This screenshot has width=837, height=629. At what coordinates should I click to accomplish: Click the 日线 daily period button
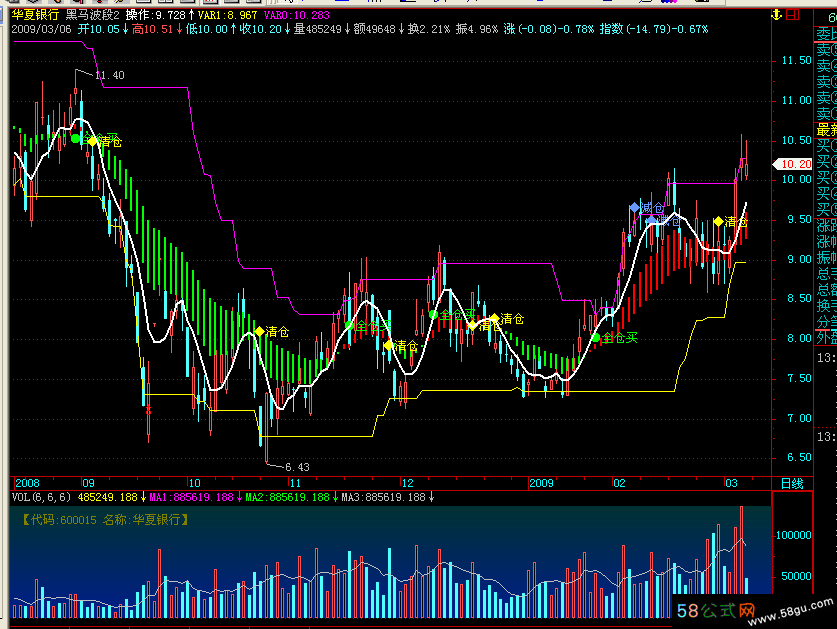(792, 484)
